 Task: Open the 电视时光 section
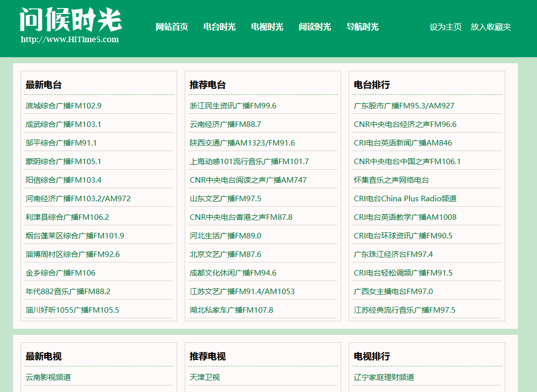(x=266, y=27)
